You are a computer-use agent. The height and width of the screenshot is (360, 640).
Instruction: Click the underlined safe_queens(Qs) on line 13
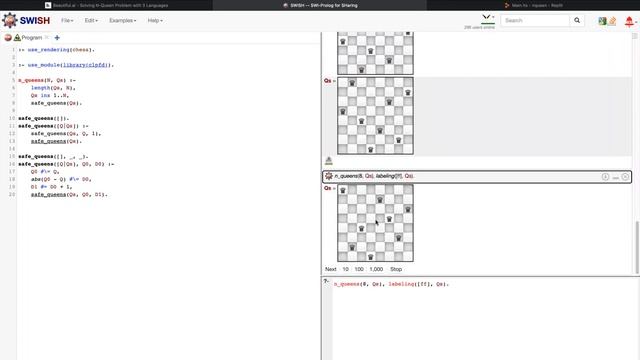tap(55, 141)
